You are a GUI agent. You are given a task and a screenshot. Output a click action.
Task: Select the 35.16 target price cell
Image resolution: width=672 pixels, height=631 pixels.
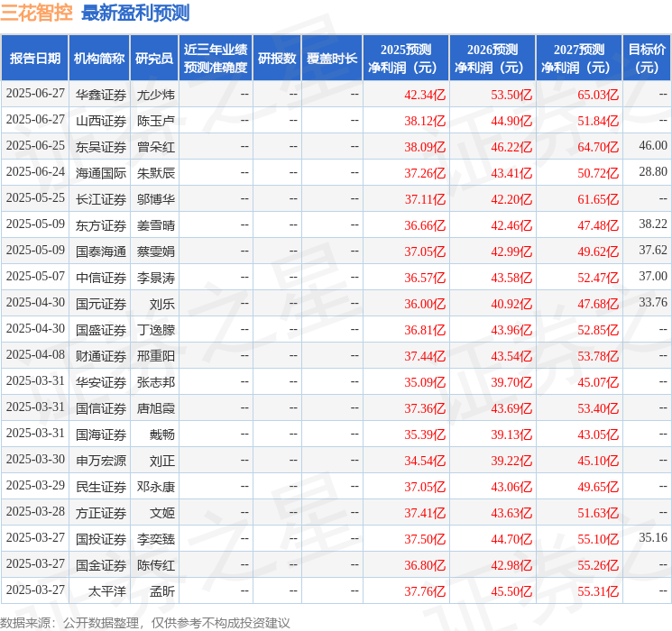pyautogui.click(x=652, y=538)
